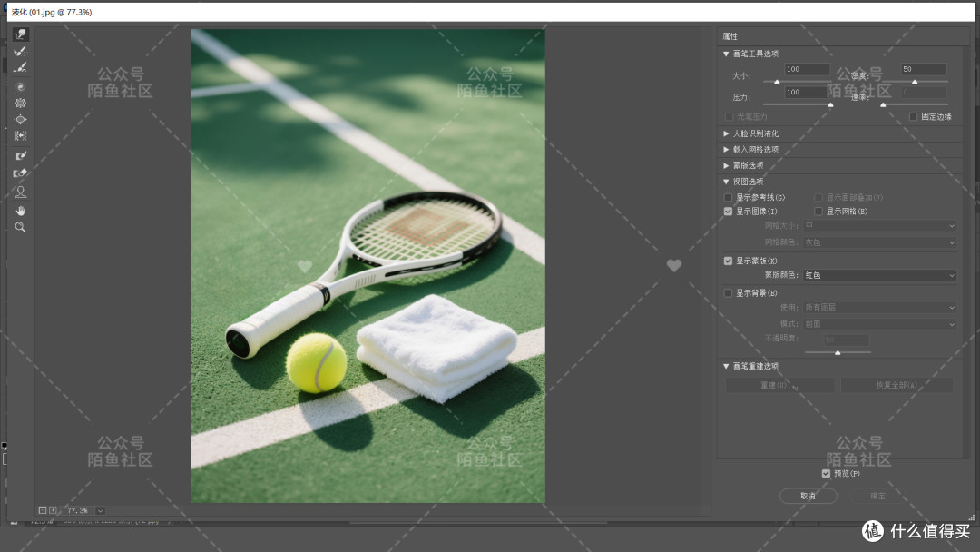Image resolution: width=980 pixels, height=552 pixels.
Task: Uncheck the 预览(P) checkbox
Action: (826, 474)
